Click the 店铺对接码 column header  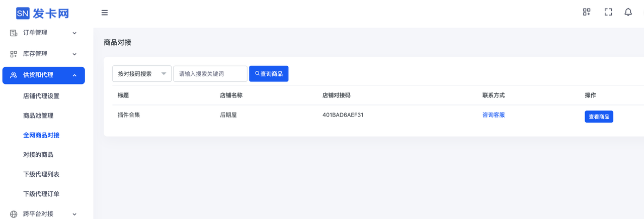coord(337,95)
